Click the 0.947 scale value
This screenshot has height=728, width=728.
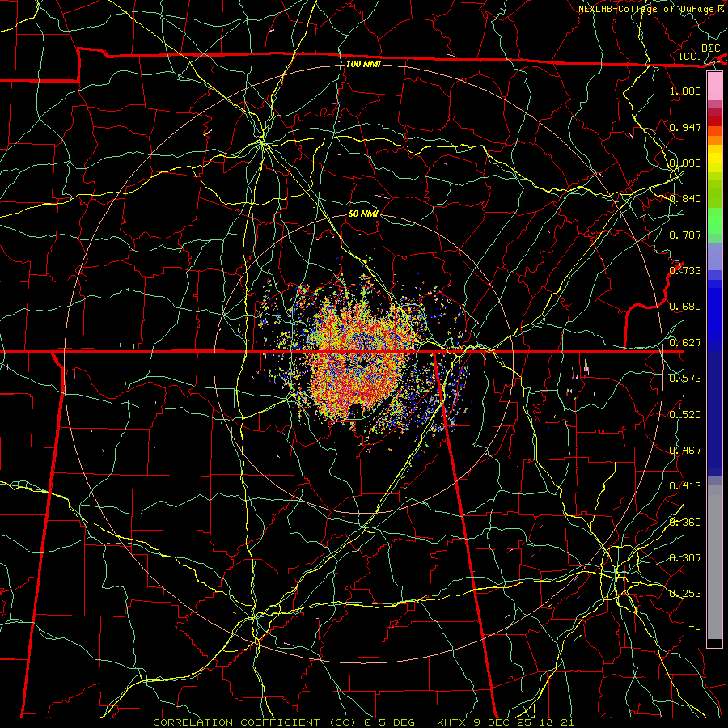click(x=685, y=127)
